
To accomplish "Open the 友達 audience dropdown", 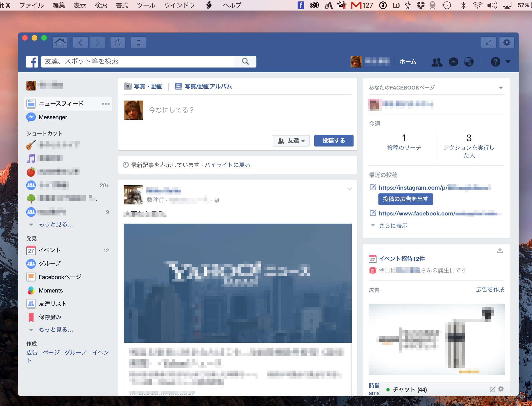I will coord(291,141).
